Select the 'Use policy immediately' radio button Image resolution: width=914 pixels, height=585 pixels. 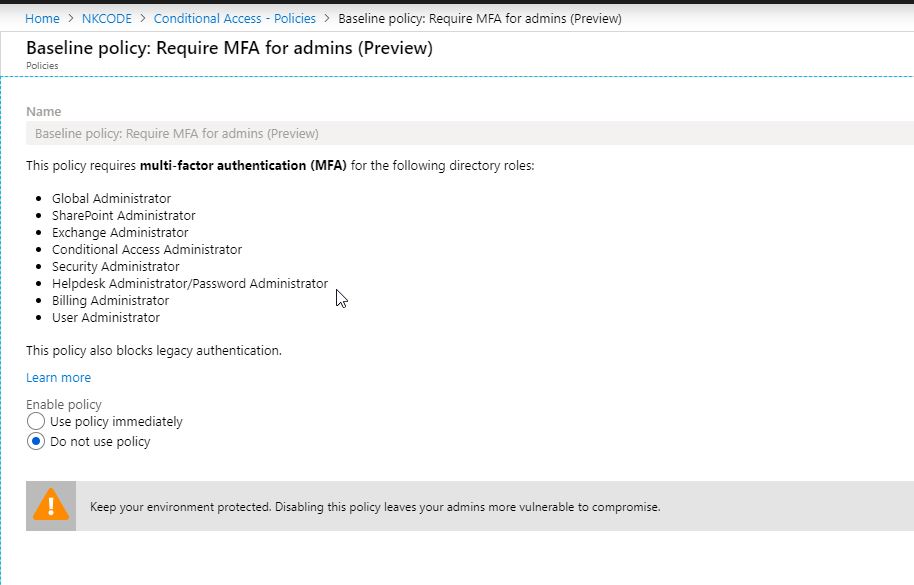37,422
